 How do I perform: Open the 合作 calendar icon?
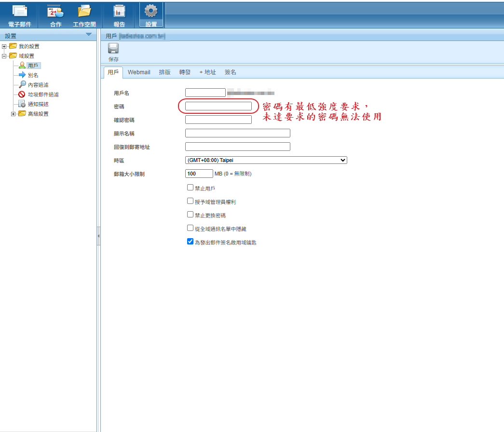[x=55, y=12]
